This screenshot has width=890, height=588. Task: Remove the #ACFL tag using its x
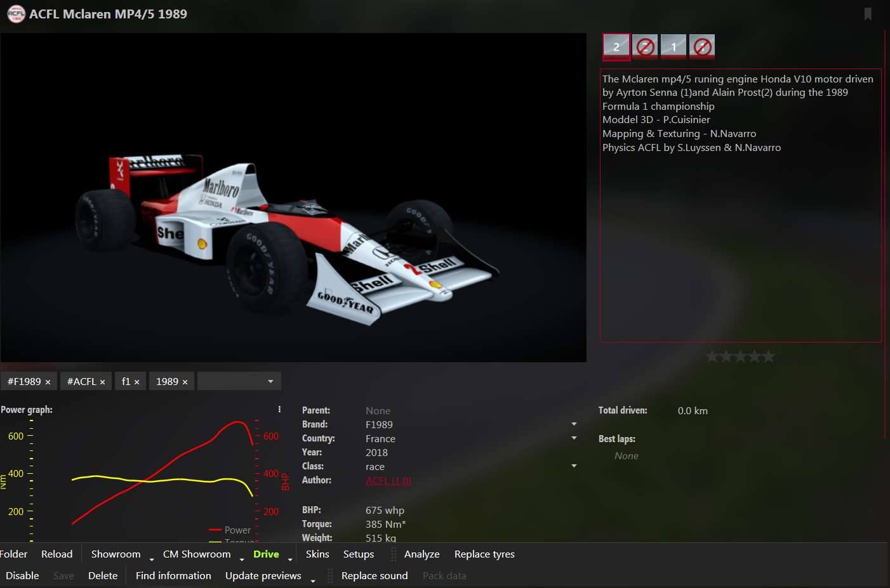[102, 382]
